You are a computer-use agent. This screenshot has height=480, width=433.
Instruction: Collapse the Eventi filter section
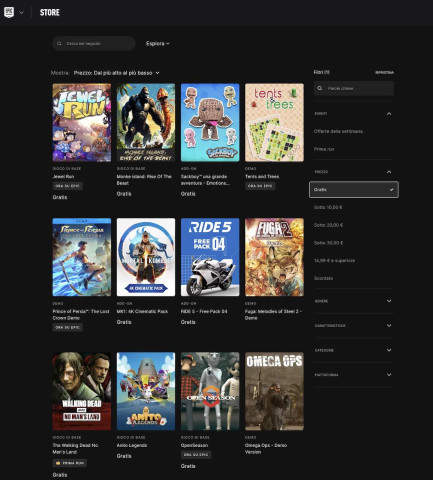coord(354,114)
